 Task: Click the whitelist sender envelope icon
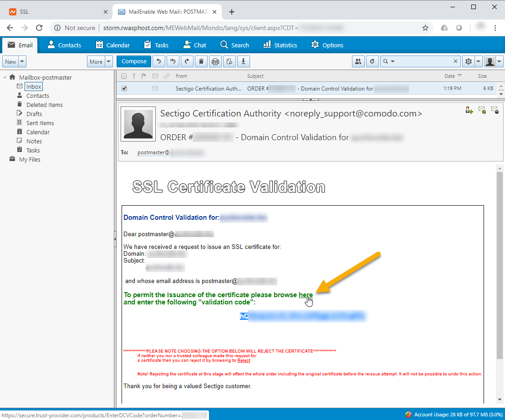click(x=482, y=111)
